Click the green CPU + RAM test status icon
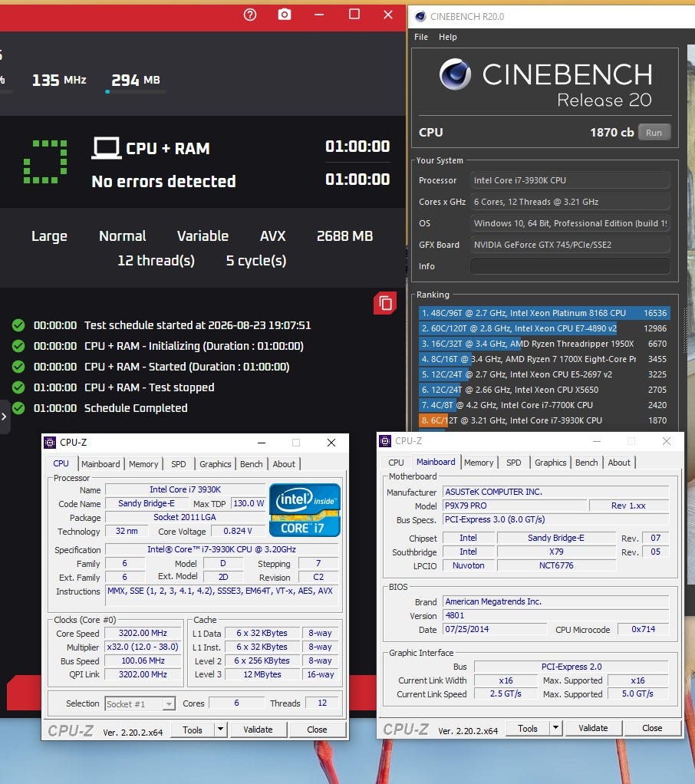 (45, 162)
